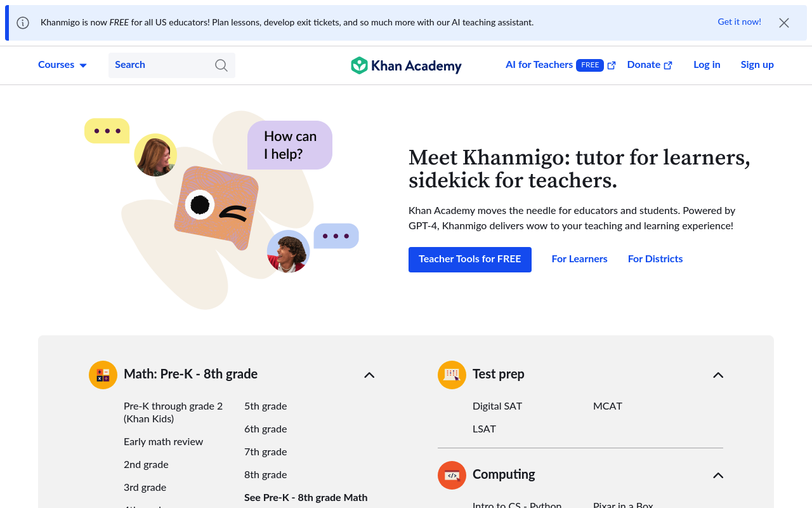Screen dimensions: 812x508
Task: Collapse the Computing section
Action: pyautogui.click(x=718, y=475)
